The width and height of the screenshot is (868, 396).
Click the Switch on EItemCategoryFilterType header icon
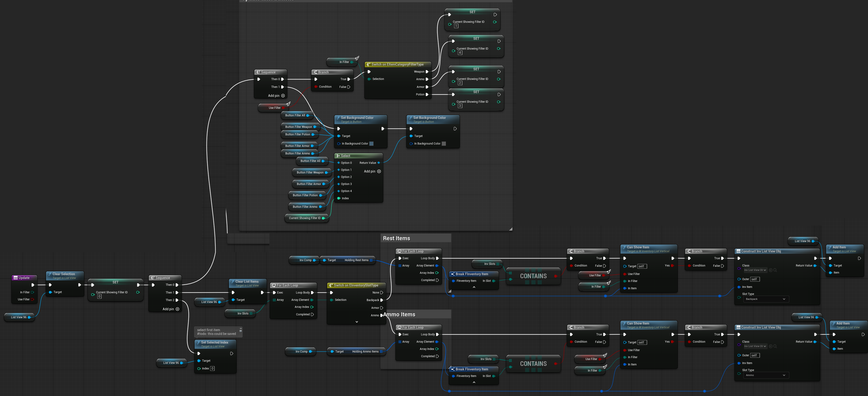click(369, 64)
